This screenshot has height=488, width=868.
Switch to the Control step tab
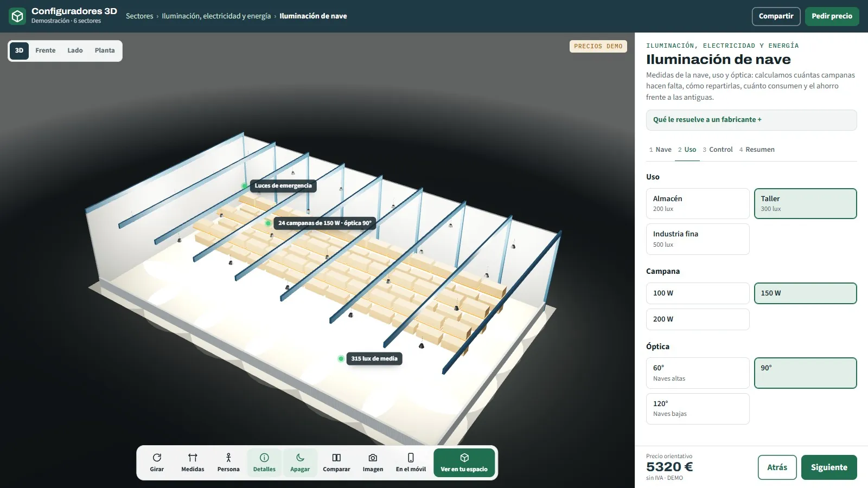(718, 150)
